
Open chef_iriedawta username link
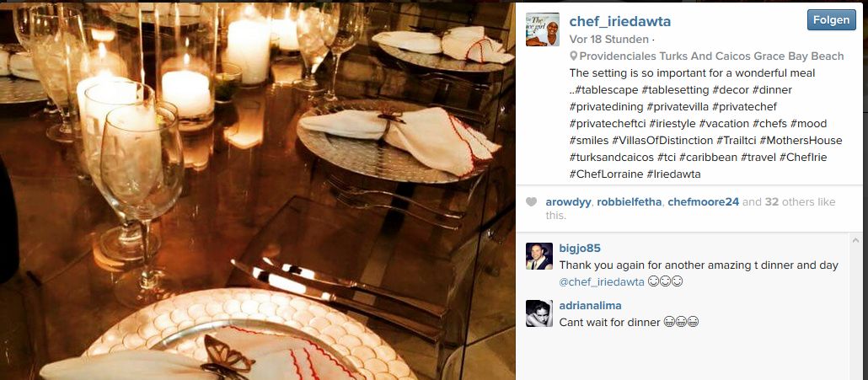click(620, 21)
